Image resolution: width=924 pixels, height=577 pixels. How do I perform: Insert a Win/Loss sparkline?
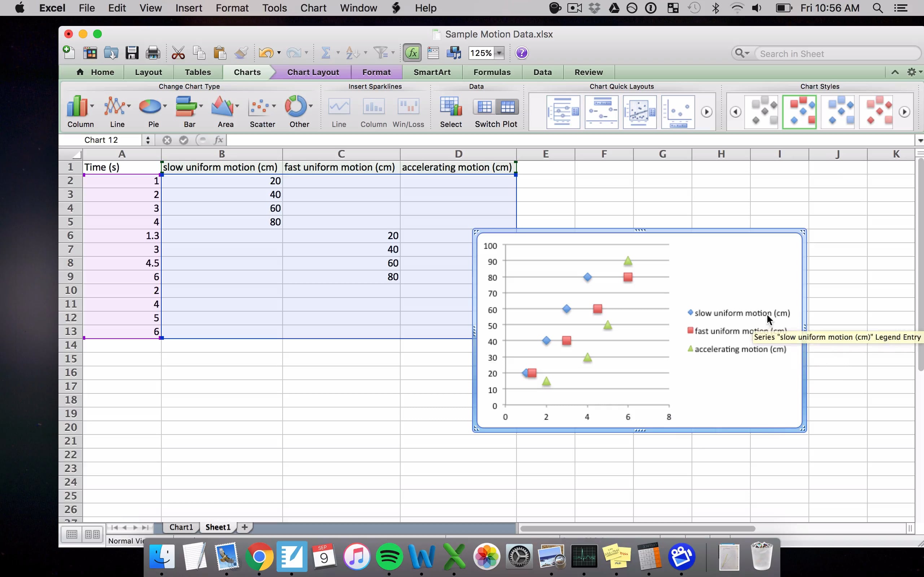pyautogui.click(x=408, y=111)
